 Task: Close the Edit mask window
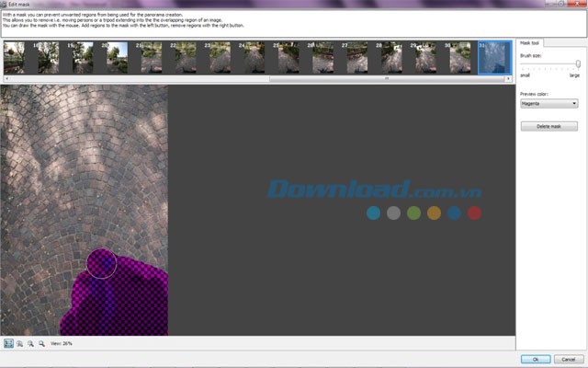click(x=578, y=3)
